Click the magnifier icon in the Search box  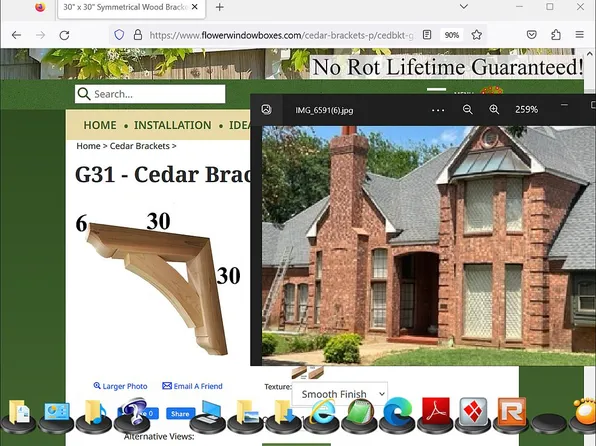tap(84, 94)
